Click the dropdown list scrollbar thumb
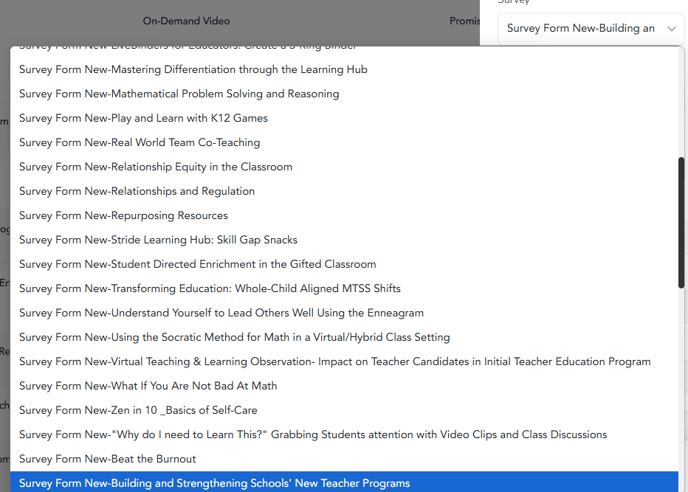The image size is (688, 492). click(681, 223)
